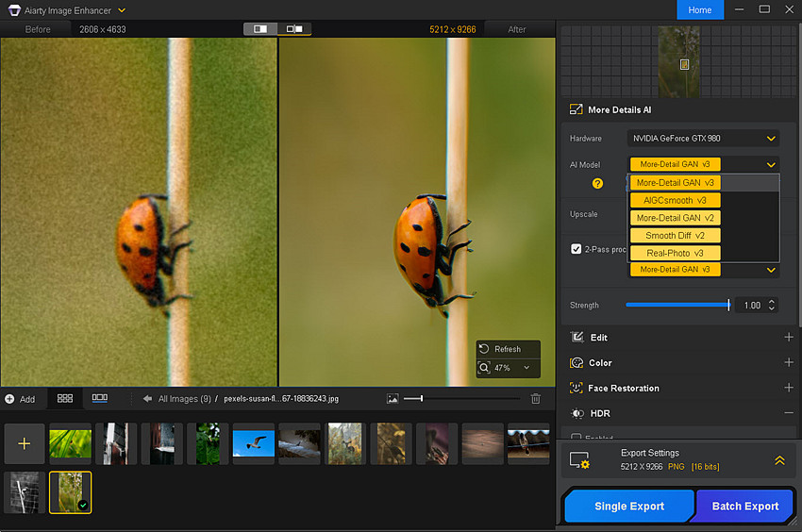
Task: Click the Export Settings monitor gear icon
Action: click(x=579, y=460)
